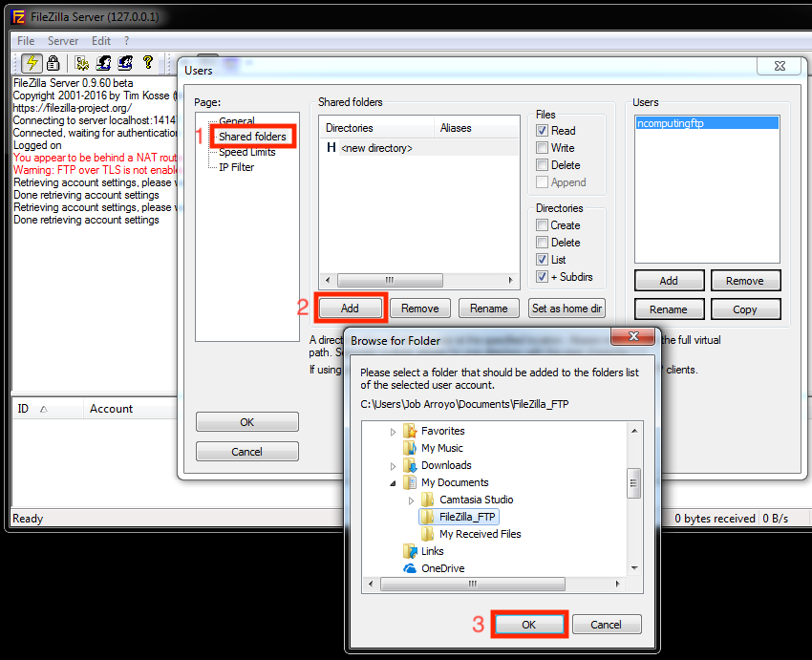This screenshot has width=812, height=660.
Task: Select the My Received Files folder icon
Action: (428, 534)
